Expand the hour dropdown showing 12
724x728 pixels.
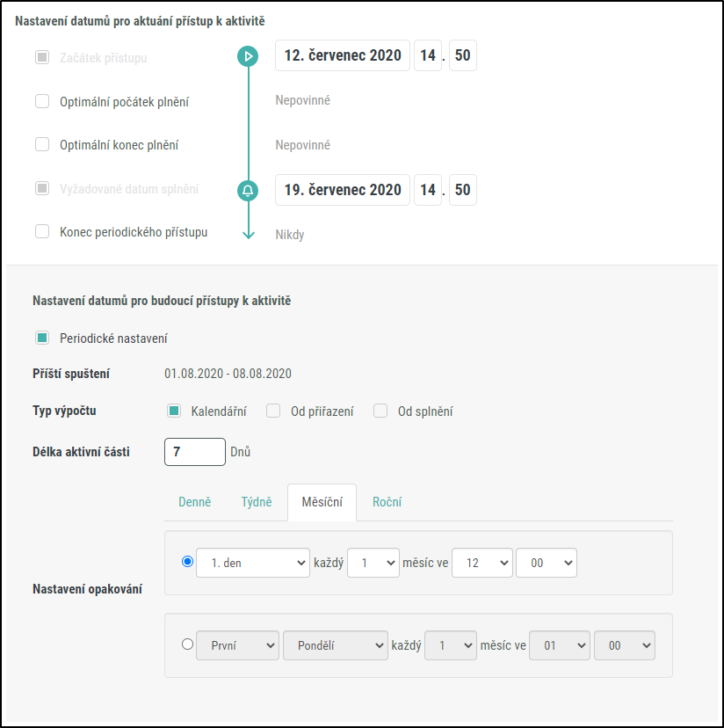click(x=481, y=563)
